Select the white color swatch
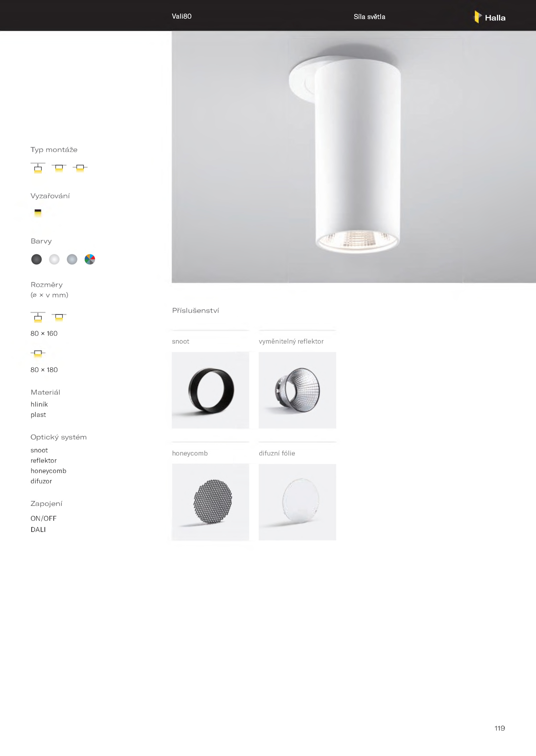This screenshot has width=536, height=756. [x=54, y=259]
